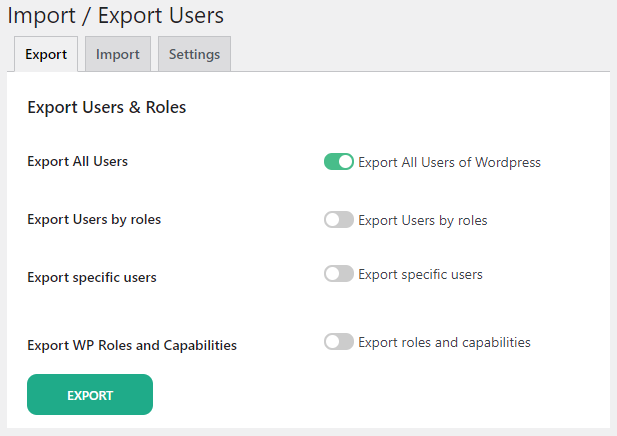The height and width of the screenshot is (436, 617).
Task: Switch to the Export tab
Action: [x=46, y=54]
